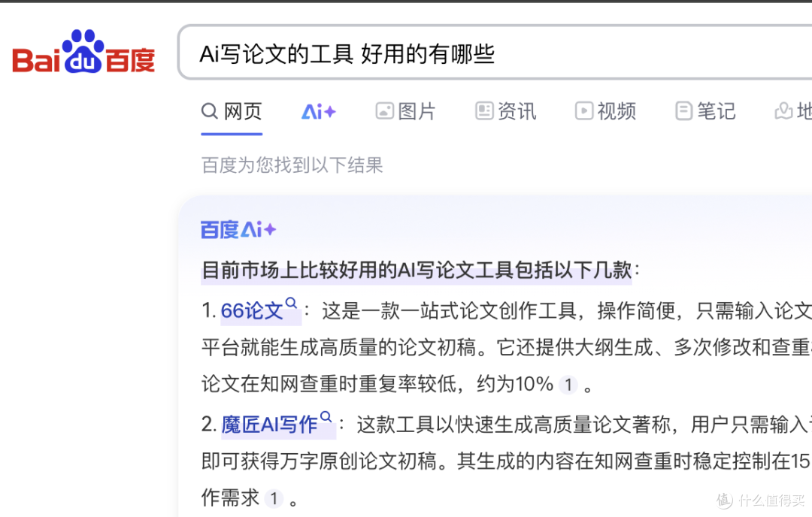Click the highlighted sentence 目前市场上比较好用的AI写论文工具包括以下几款
This screenshot has width=812, height=517.
(417, 270)
